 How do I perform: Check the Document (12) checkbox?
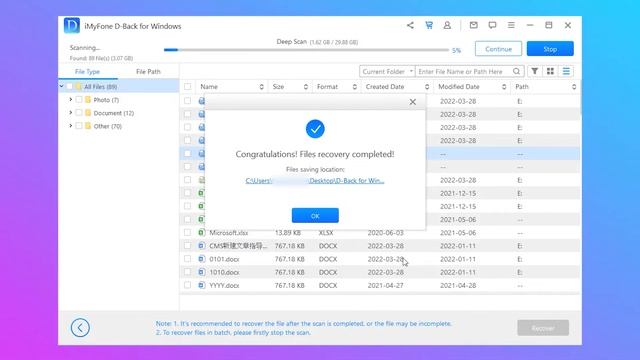click(79, 113)
